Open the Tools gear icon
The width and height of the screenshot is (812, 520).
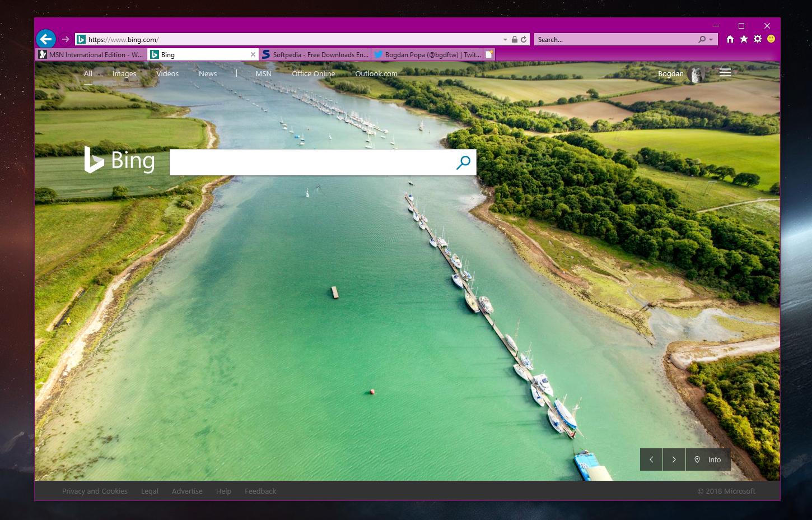pyautogui.click(x=758, y=39)
